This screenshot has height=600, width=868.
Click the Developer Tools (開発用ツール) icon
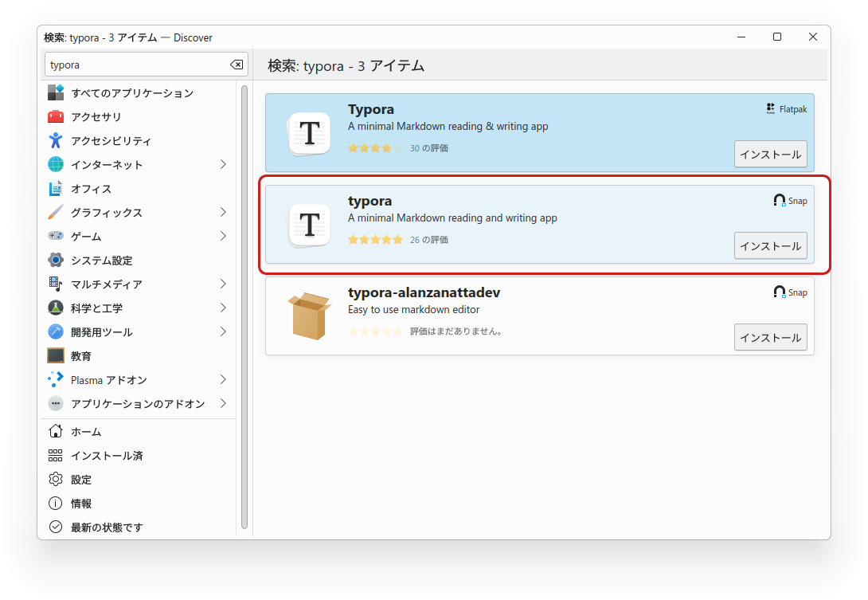[56, 331]
